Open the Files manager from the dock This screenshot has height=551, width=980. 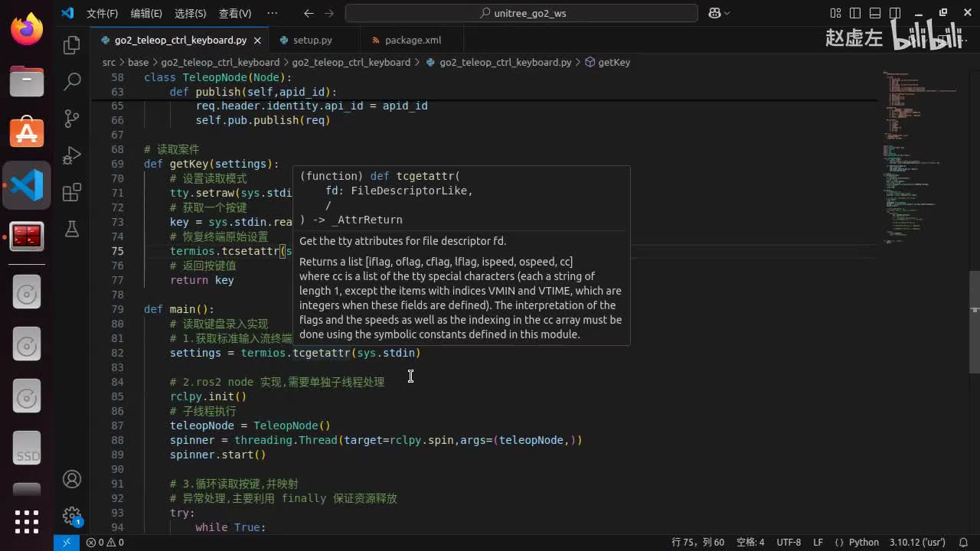pos(27,81)
